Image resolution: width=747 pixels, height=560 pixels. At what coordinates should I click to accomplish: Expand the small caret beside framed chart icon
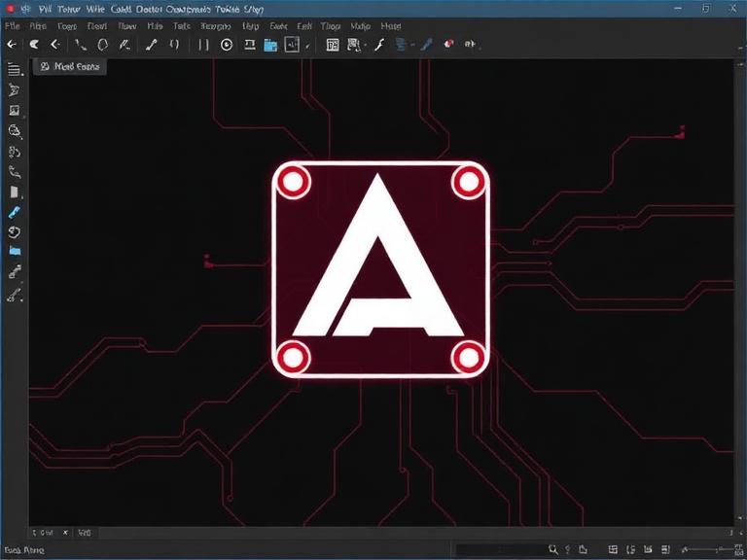pyautogui.click(x=307, y=47)
